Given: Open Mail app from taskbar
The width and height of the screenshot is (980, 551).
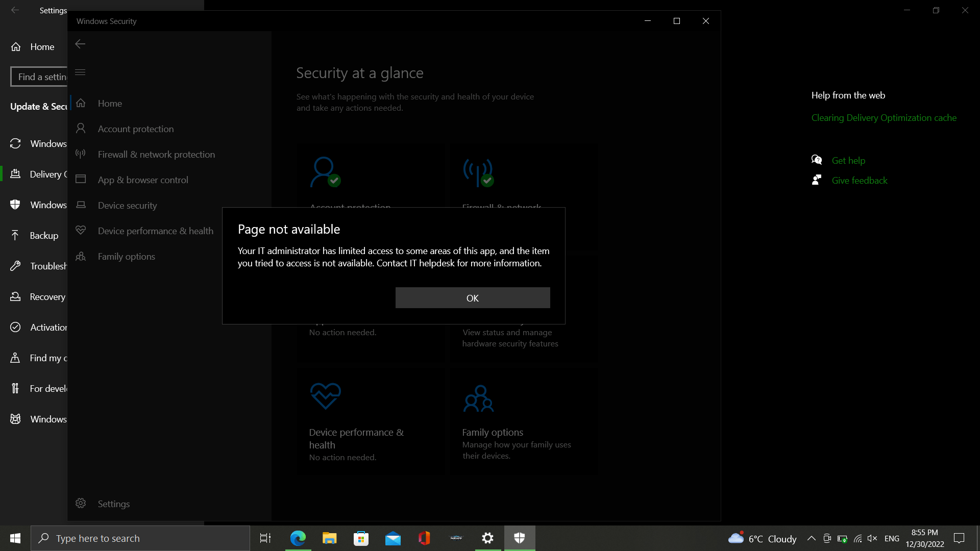Looking at the screenshot, I should point(393,538).
